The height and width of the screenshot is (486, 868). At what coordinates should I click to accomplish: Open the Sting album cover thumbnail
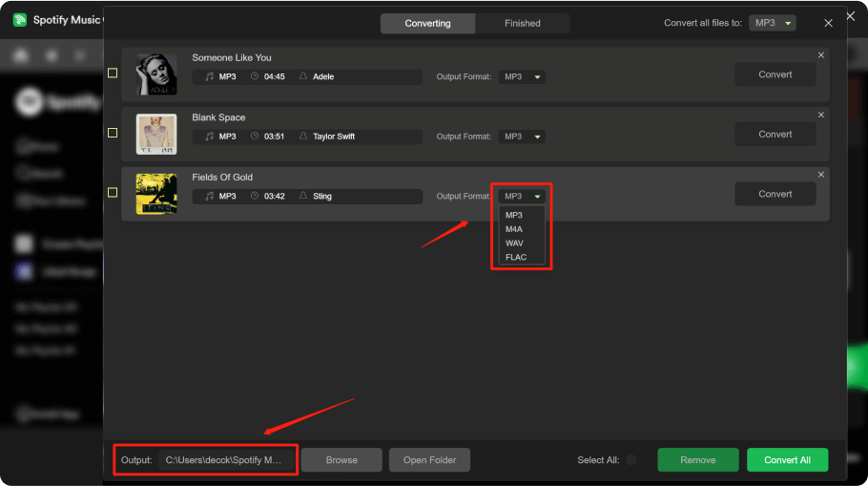click(x=156, y=194)
